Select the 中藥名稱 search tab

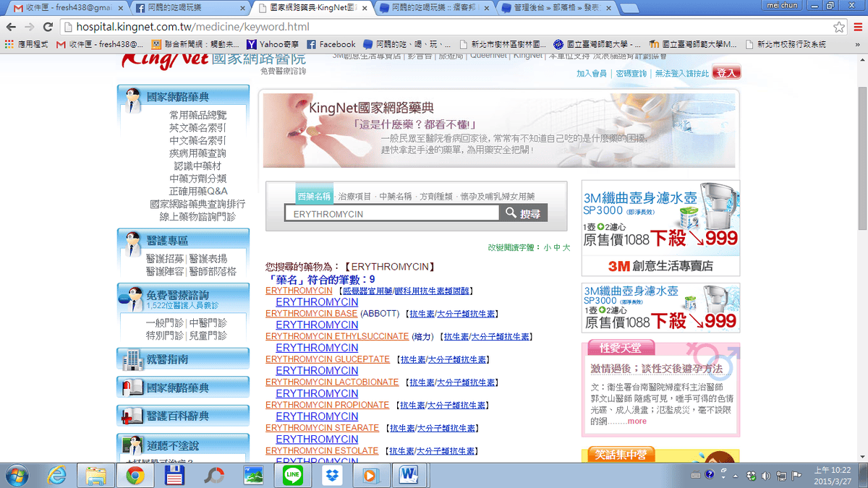pyautogui.click(x=396, y=196)
